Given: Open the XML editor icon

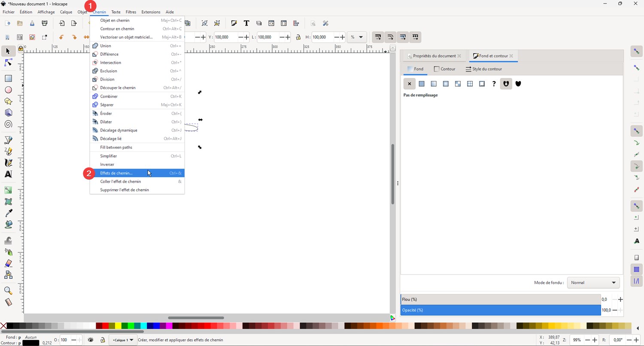Looking at the screenshot, I should (271, 23).
